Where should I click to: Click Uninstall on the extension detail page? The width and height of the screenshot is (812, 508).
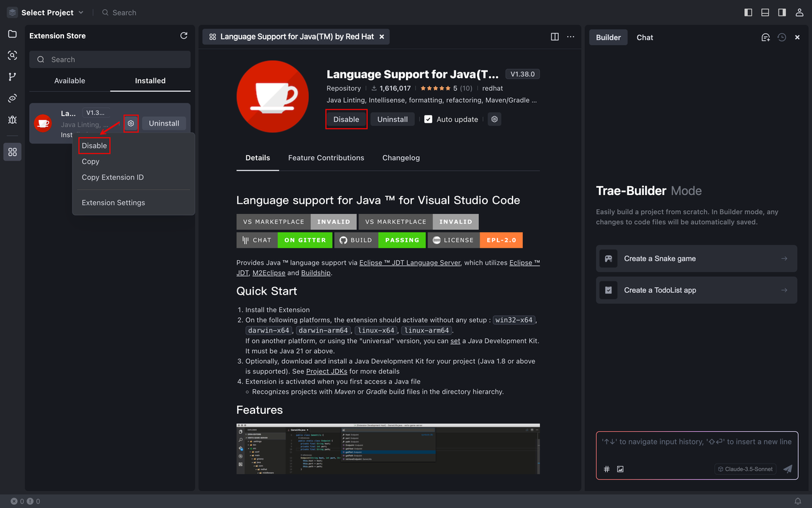pyautogui.click(x=393, y=119)
